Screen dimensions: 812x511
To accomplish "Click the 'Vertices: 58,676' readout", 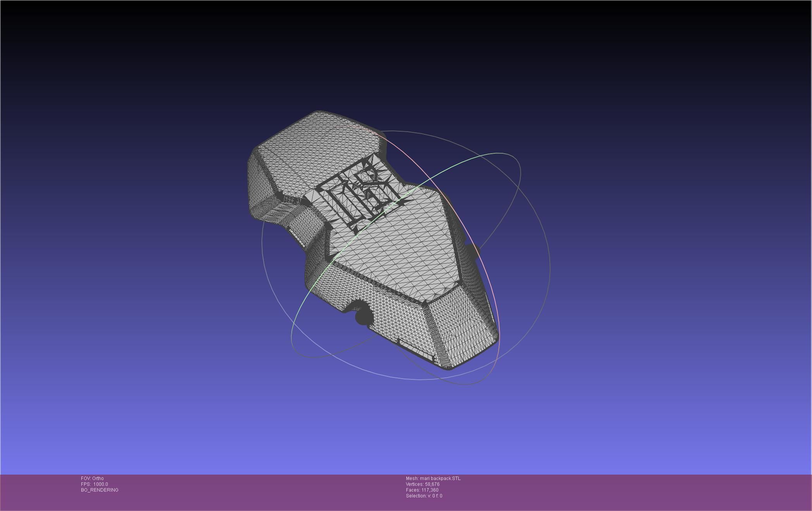I will point(423,484).
